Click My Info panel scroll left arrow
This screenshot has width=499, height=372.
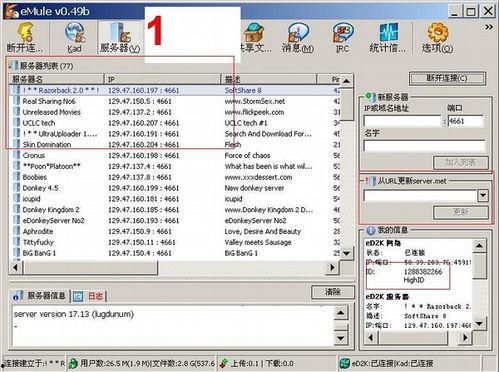(x=371, y=338)
